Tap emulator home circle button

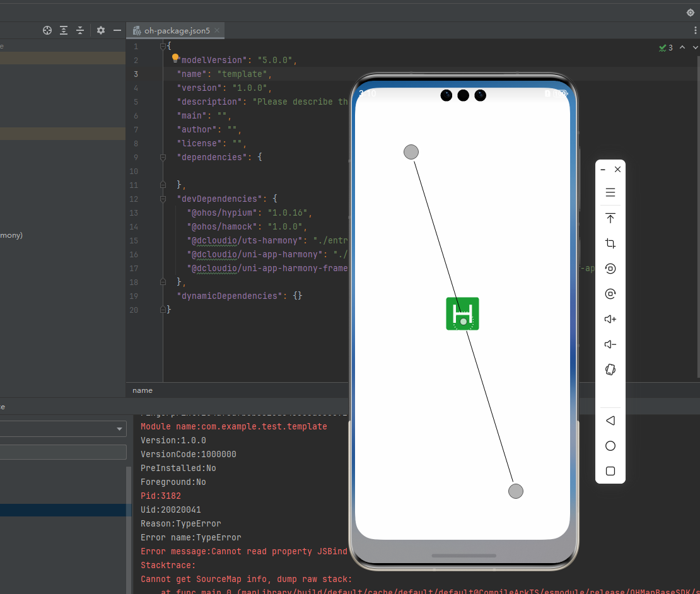coord(610,446)
